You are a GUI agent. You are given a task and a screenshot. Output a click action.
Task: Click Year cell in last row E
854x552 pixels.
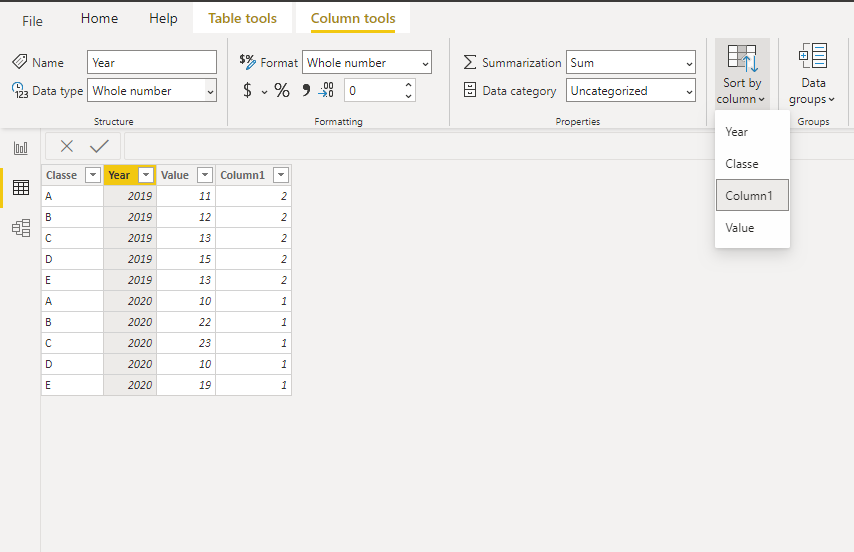click(x=130, y=385)
